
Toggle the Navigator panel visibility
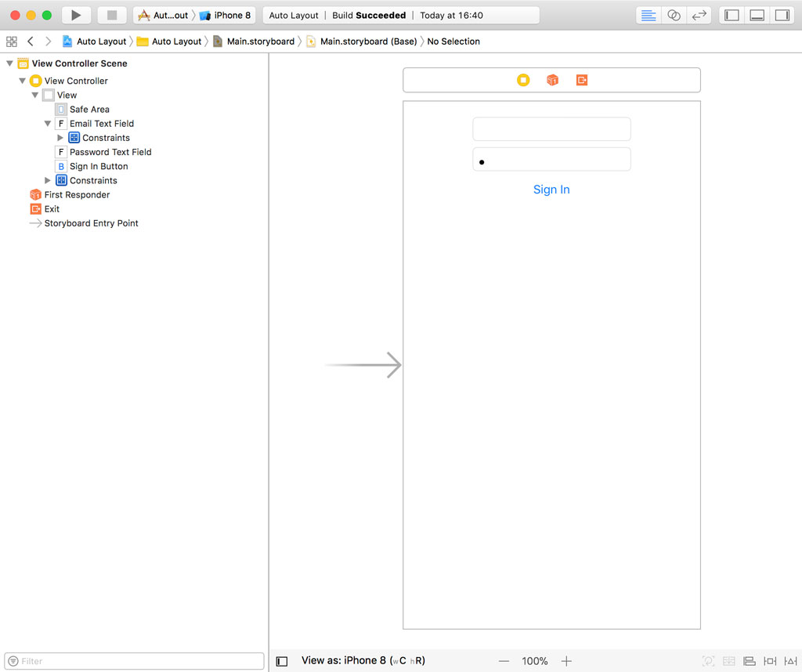(731, 15)
